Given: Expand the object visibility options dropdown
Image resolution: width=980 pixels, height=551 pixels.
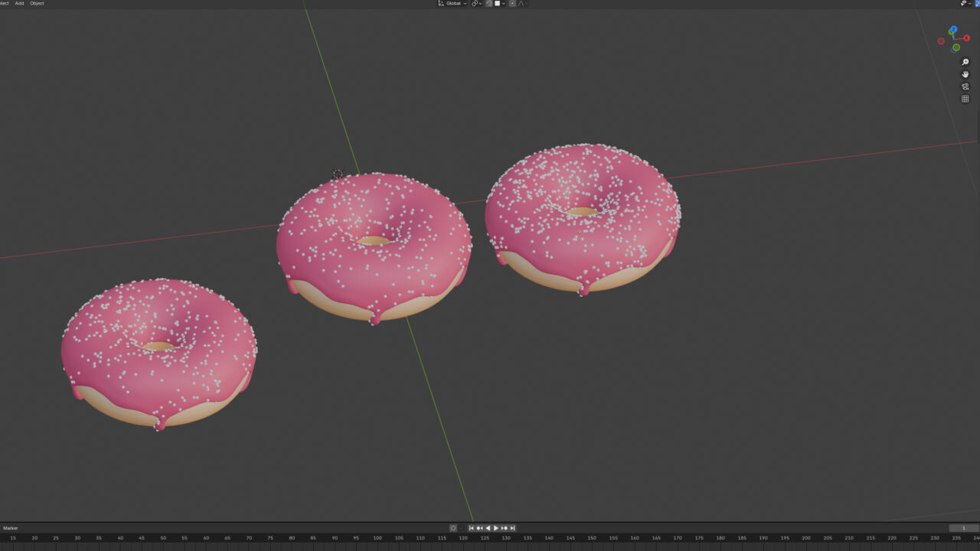Looking at the screenshot, I should pyautogui.click(x=970, y=4).
